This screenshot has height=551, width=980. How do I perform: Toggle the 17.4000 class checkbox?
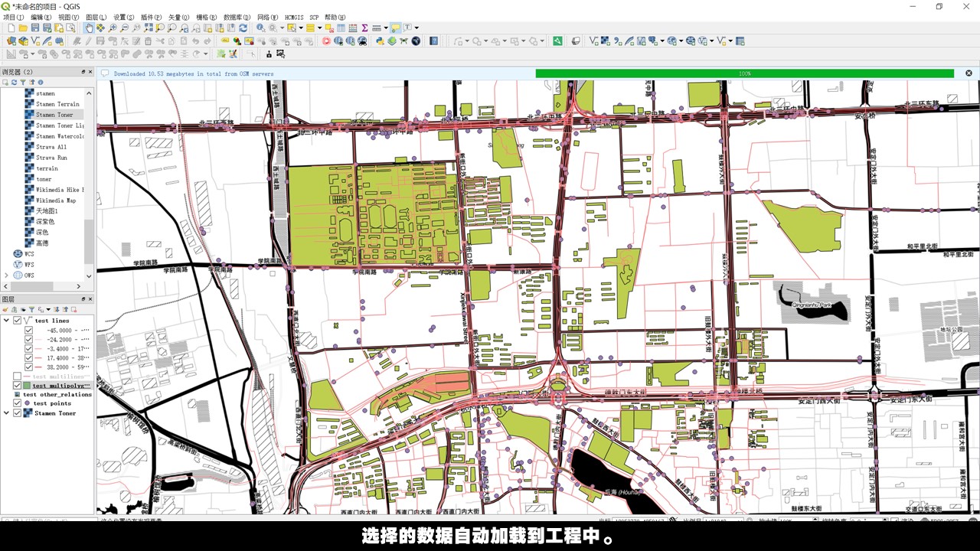click(28, 357)
